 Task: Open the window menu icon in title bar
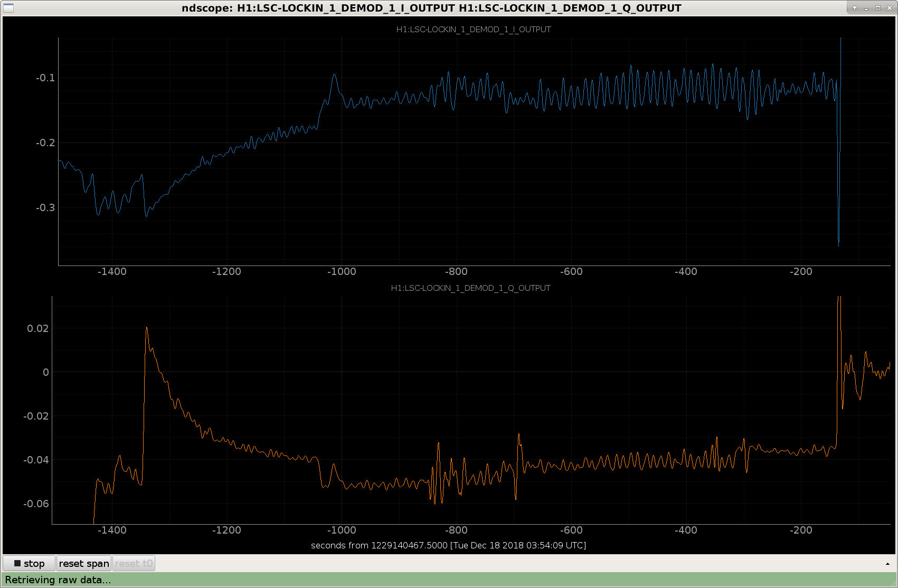click(8, 8)
